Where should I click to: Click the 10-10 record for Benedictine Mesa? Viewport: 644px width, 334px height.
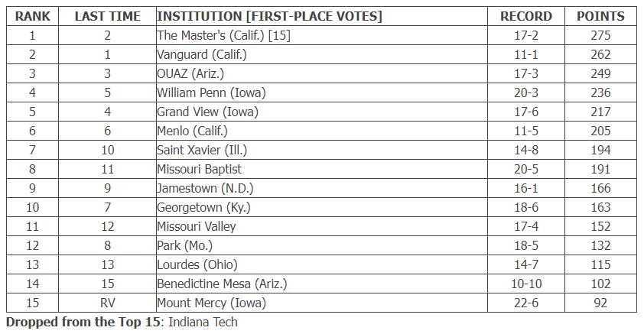point(526,284)
